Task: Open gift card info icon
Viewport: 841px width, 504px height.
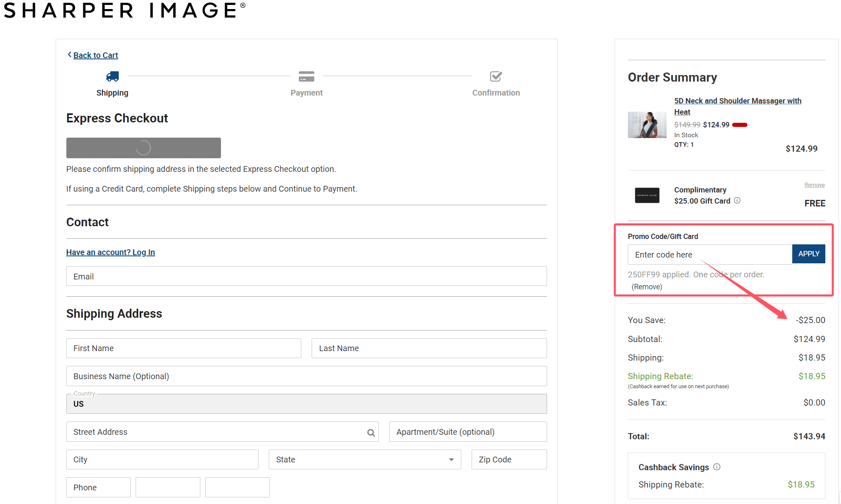Action: tap(737, 201)
